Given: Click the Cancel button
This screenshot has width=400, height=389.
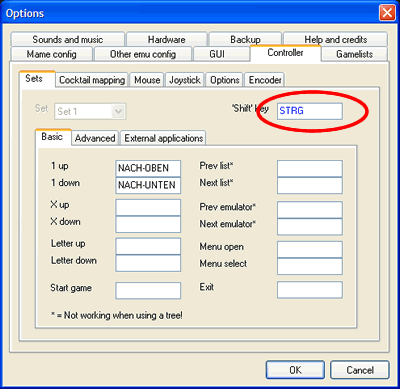Looking at the screenshot, I should [x=360, y=370].
